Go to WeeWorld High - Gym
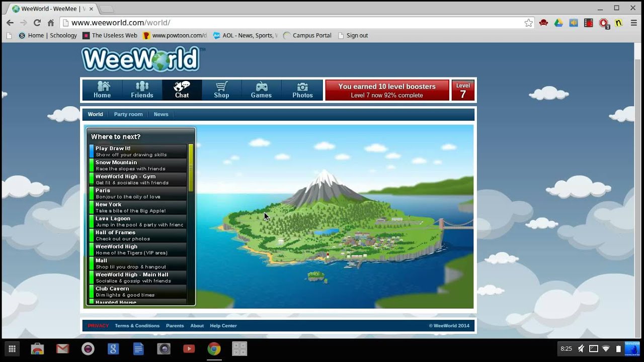Image resolution: width=644 pixels, height=362 pixels. tap(138, 179)
